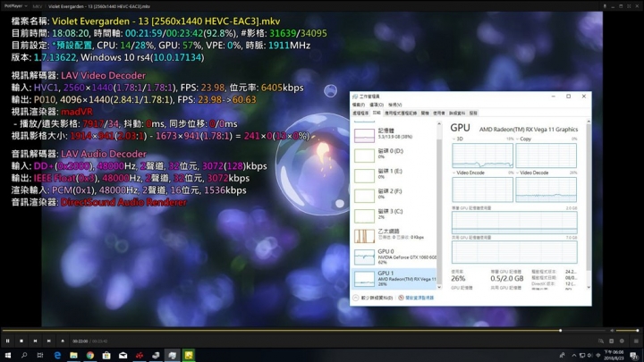Click the 乙太網路 mini graph thumbnail
Screen dimensions: 644x362
364,236
